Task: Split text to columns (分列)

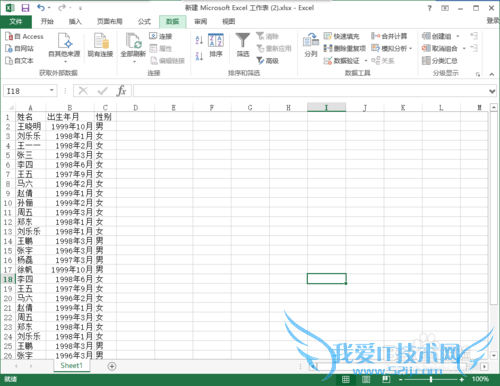Action: click(311, 45)
